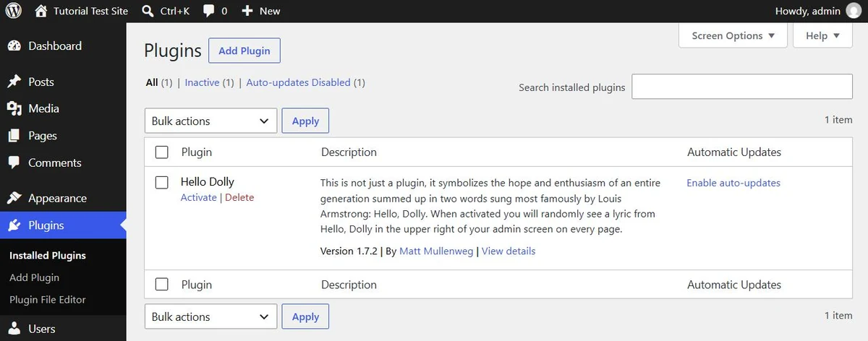Click the admin avatar icon
Image resolution: width=868 pixels, height=341 pixels.
coord(854,11)
